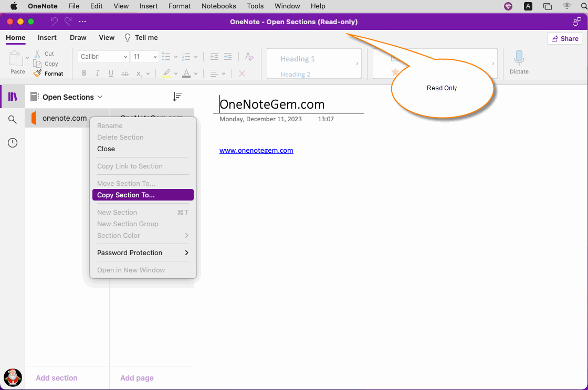The width and height of the screenshot is (588, 390).
Task: Toggle italic formatting
Action: pyautogui.click(x=98, y=73)
